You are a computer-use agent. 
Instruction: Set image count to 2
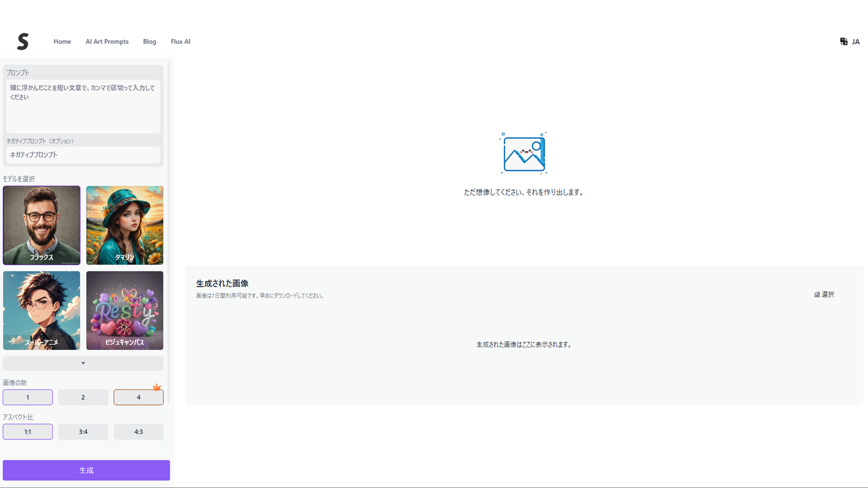click(83, 397)
